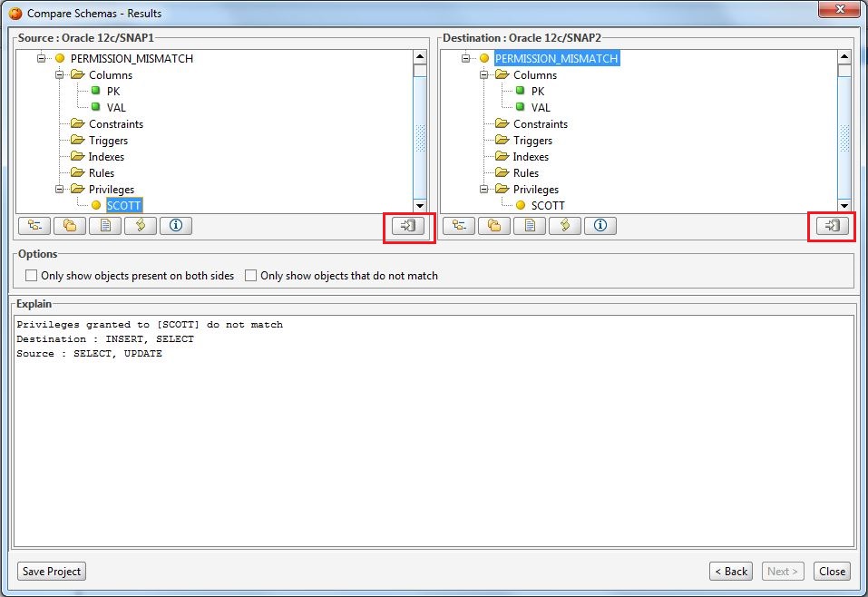Select PERMISSION_MISMATCH in Source tree
This screenshot has width=868, height=597.
132,58
